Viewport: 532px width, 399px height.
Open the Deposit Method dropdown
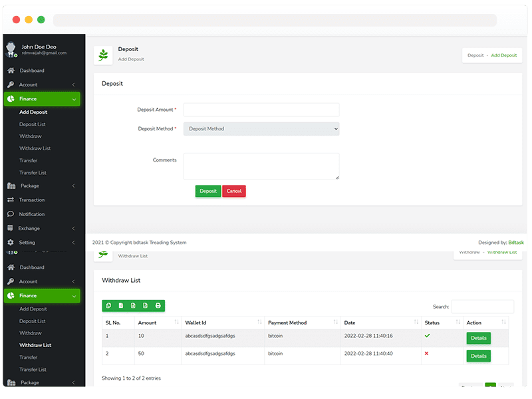pos(261,129)
